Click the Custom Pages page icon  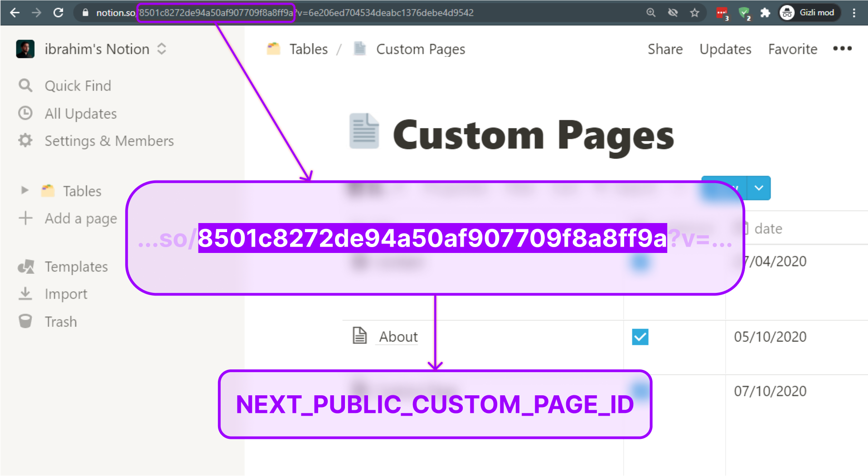tap(364, 131)
